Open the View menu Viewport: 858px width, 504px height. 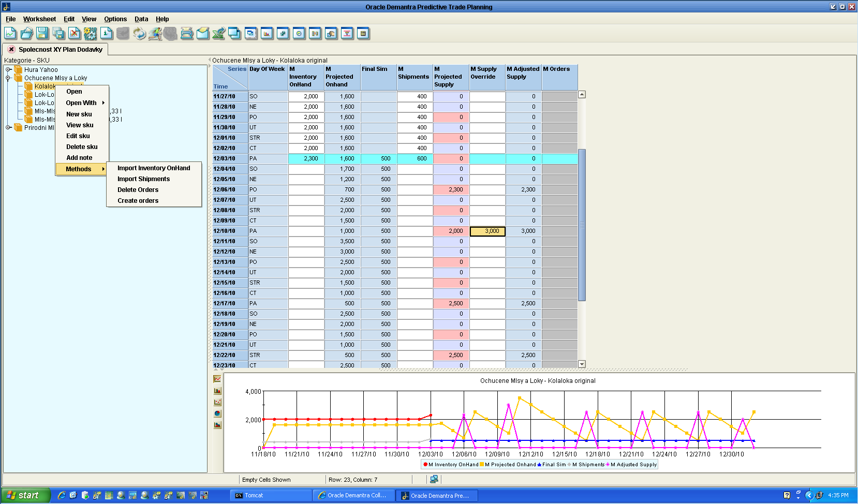tap(89, 19)
